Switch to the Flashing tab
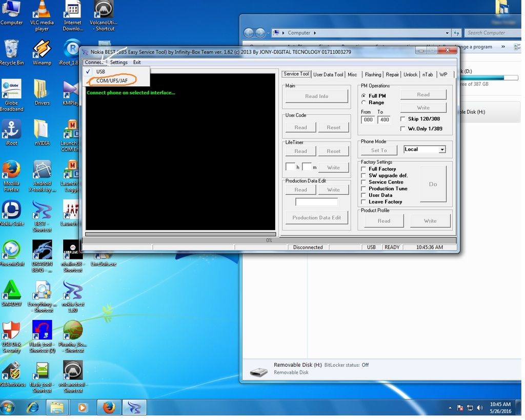 click(373, 74)
